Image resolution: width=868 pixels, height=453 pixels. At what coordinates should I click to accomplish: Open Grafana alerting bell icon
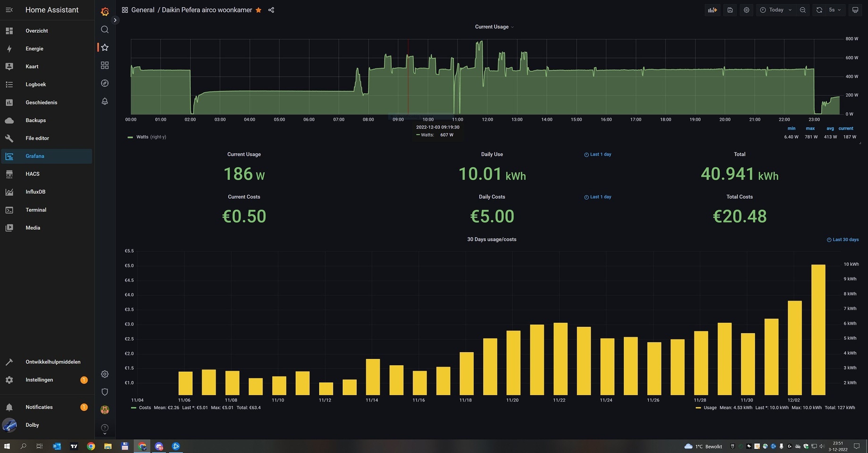[x=105, y=101]
